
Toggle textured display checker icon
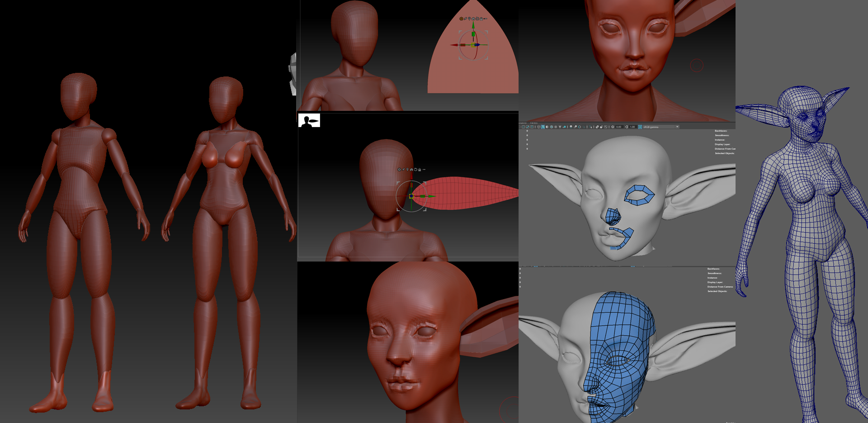click(556, 127)
